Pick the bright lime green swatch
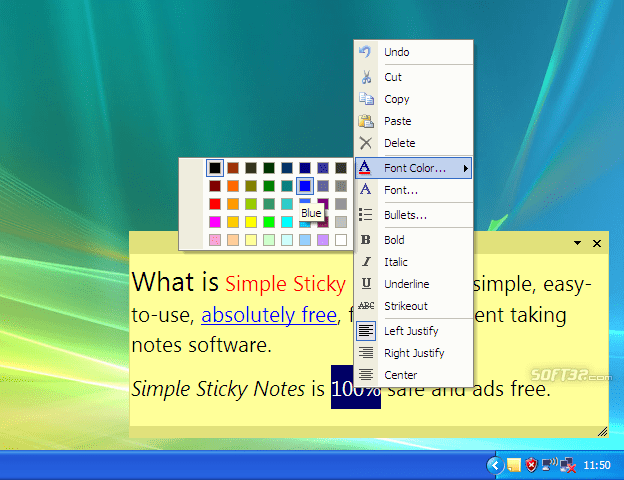 269,222
